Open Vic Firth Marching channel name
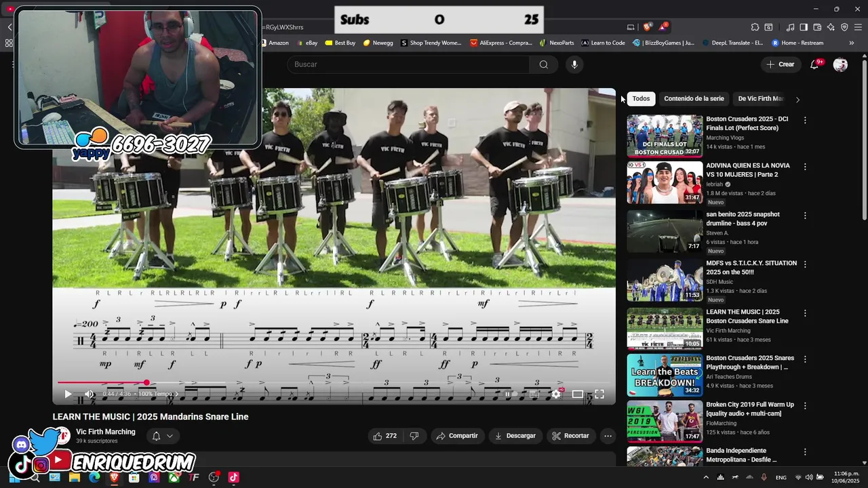Viewport: 868px width, 488px height. [106, 432]
